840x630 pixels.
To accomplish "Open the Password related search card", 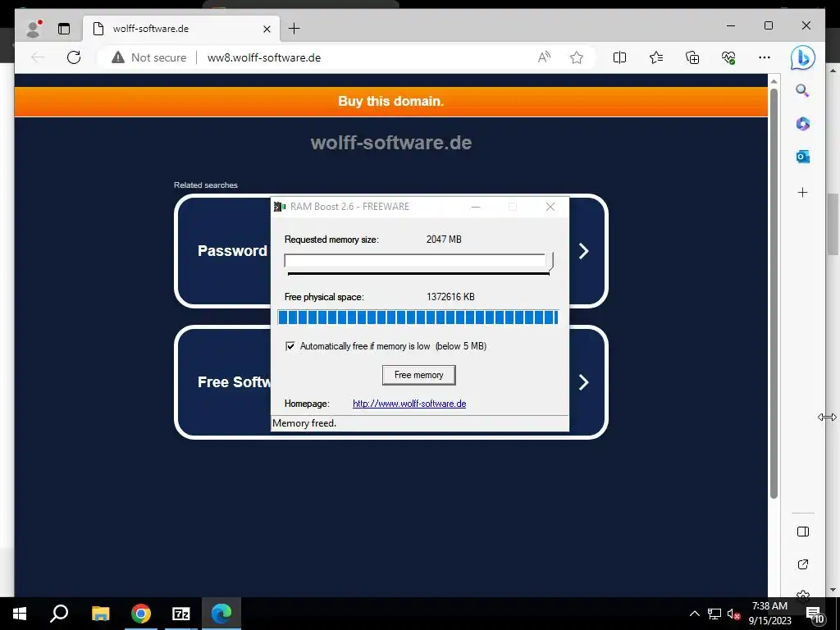I will click(391, 251).
